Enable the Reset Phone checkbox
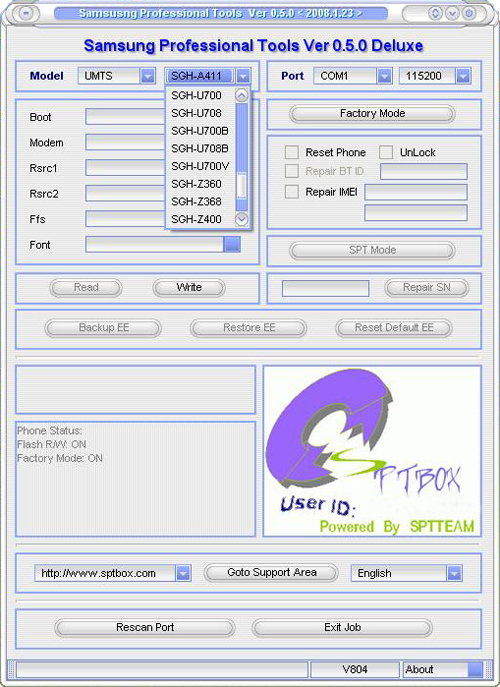Screen dimensions: 500x687 [x=291, y=152]
